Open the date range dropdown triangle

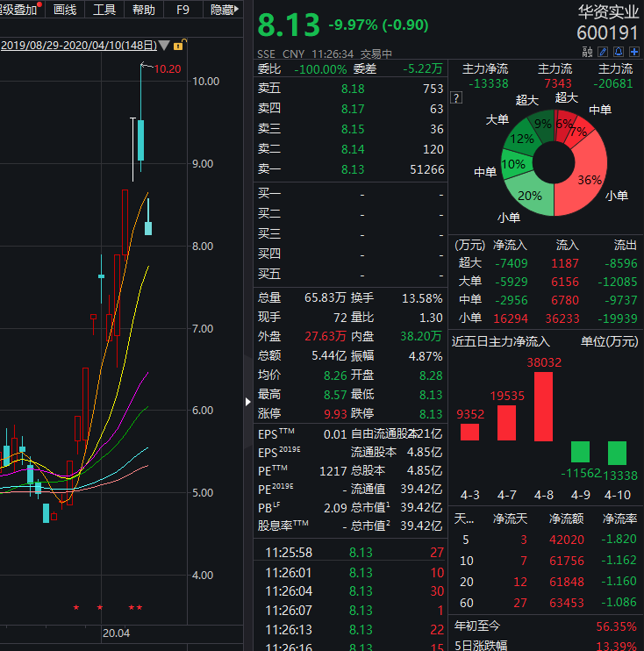[x=164, y=45]
